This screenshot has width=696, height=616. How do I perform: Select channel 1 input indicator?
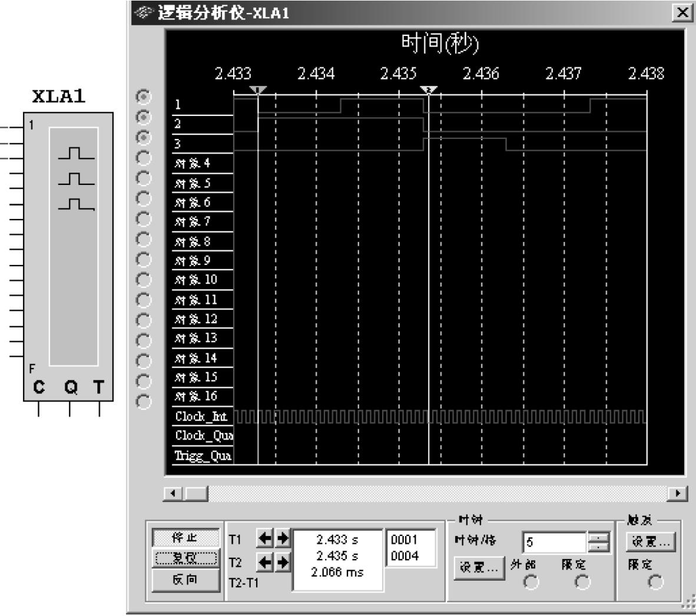pyautogui.click(x=143, y=97)
